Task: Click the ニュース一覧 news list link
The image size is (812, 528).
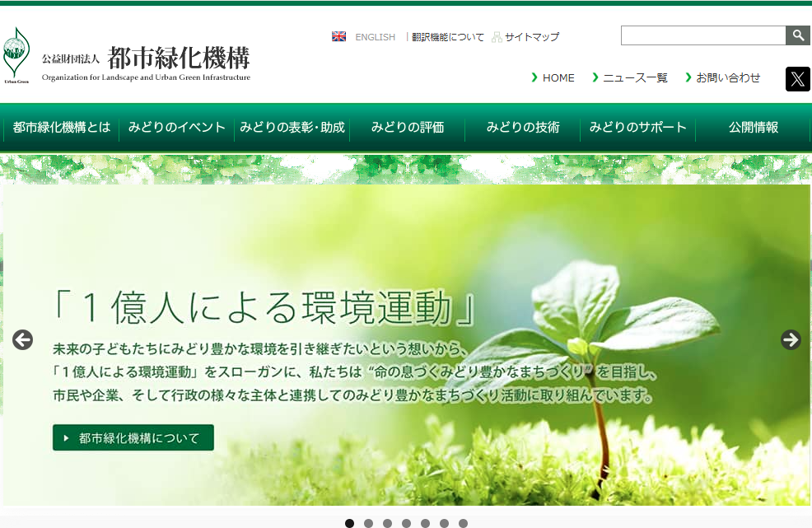Action: (635, 78)
